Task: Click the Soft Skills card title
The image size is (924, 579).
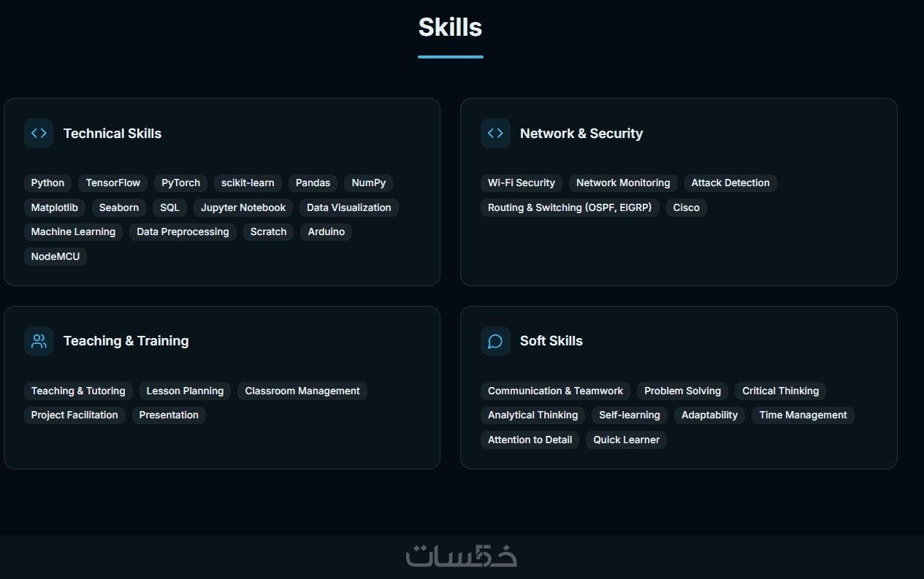Action: click(551, 341)
